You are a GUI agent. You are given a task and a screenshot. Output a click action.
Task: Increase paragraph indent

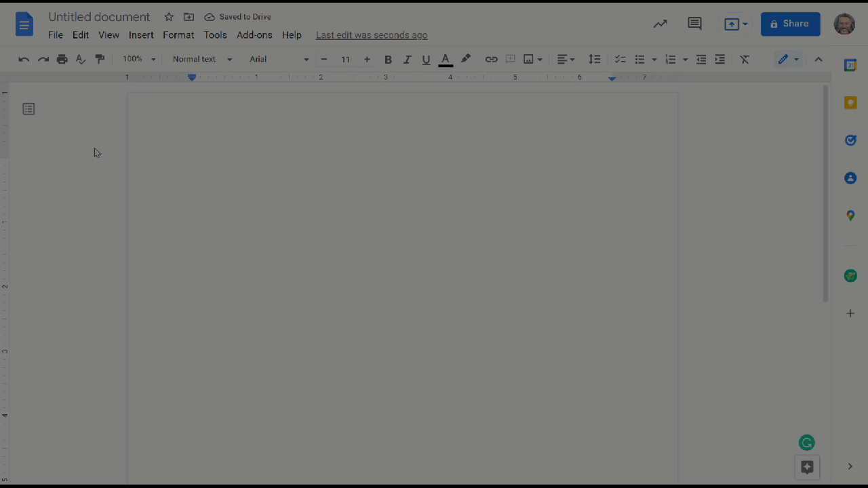[720, 60]
